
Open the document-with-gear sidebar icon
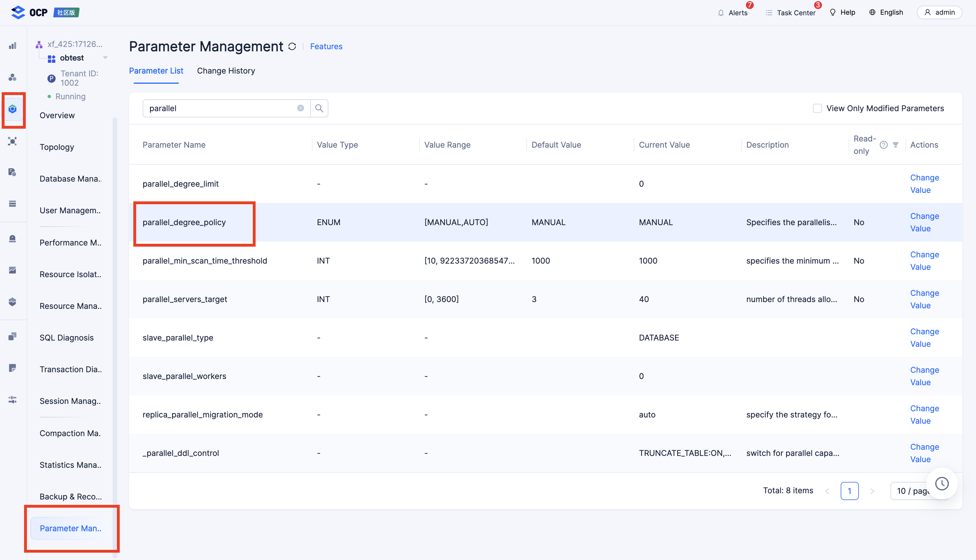pyautogui.click(x=13, y=172)
